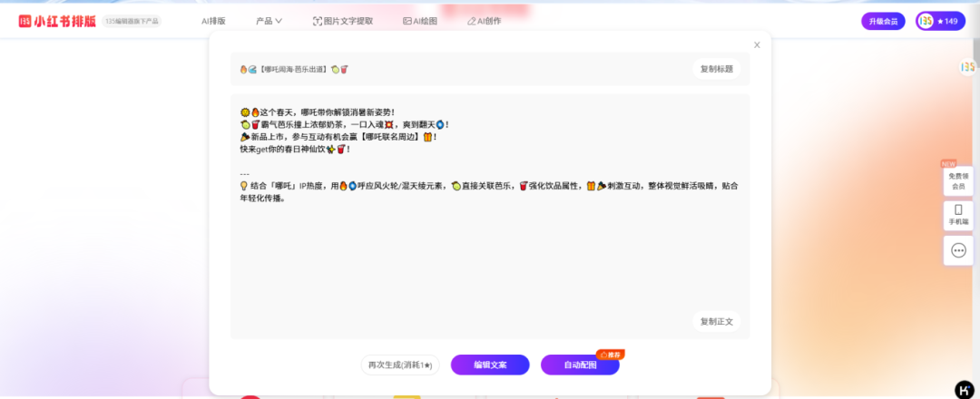Screen dimensions: 980x399
Task: Close the generated copy dialog
Action: 757,45
